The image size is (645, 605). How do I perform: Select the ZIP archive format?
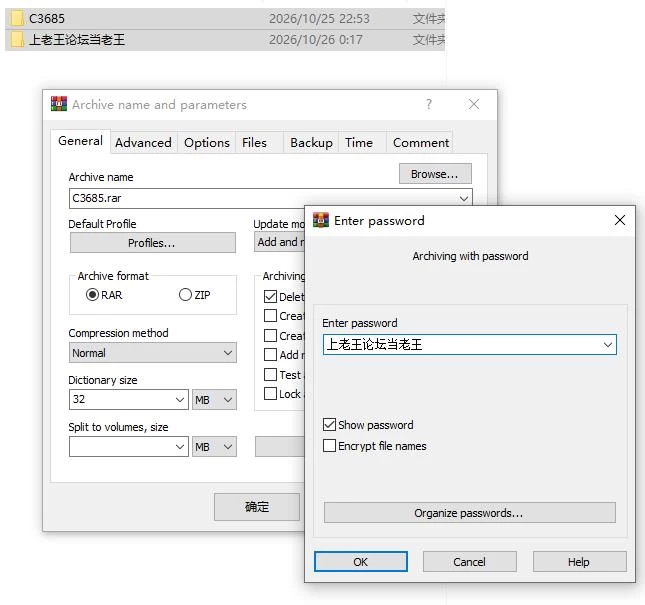(185, 294)
